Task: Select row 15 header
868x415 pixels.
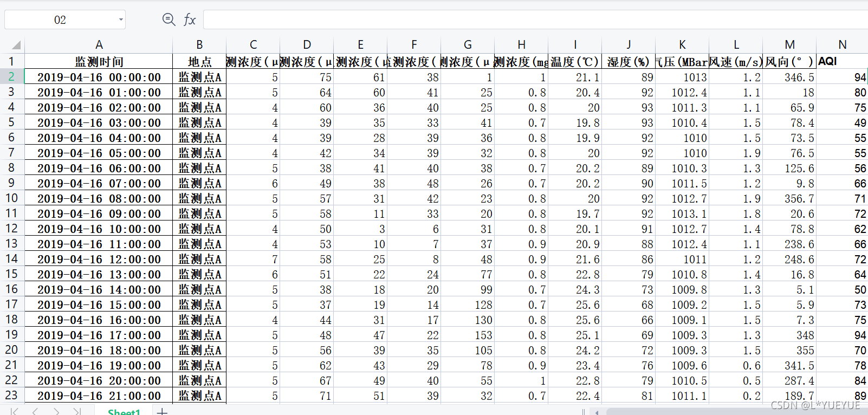Action: [11, 274]
